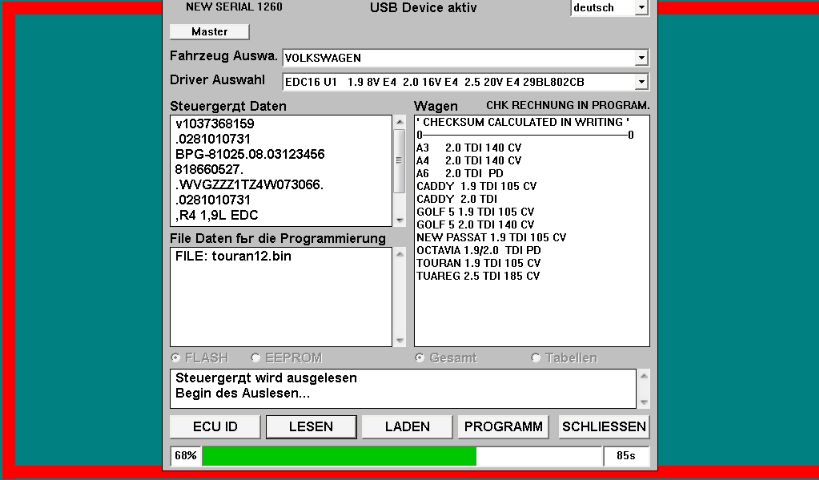Expand the Fahrzeug Auswahl VOLKSWAGEN dropdown arrow

coord(641,58)
